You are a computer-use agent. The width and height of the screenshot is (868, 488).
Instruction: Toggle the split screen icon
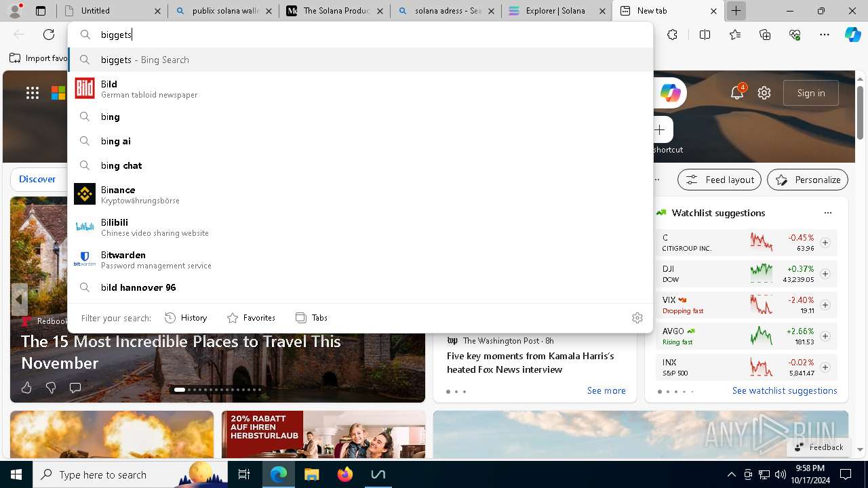tap(705, 35)
